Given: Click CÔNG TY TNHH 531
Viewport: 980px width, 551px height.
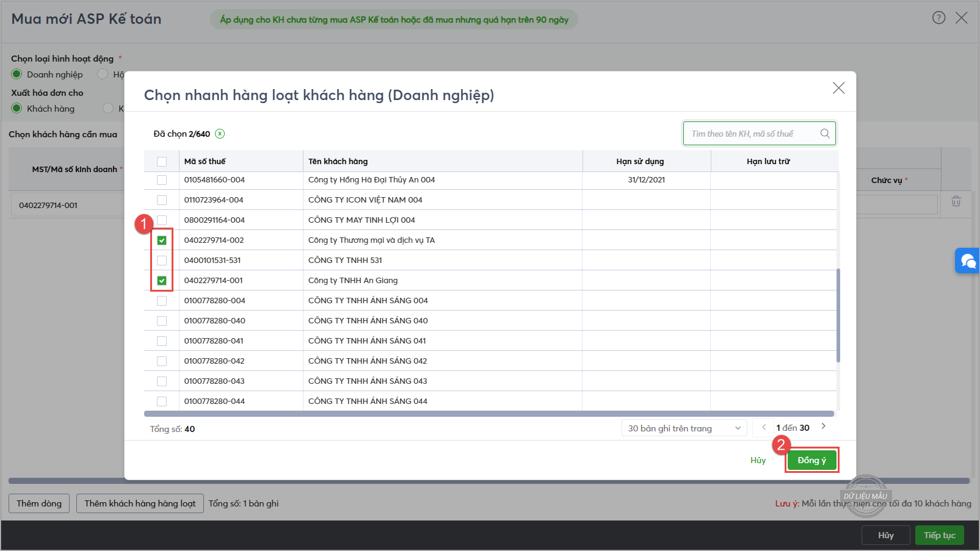Looking at the screenshot, I should point(345,260).
